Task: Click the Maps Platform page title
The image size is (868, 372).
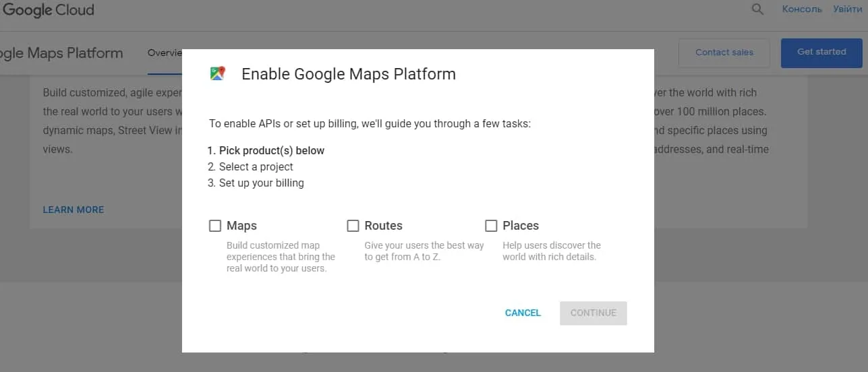Action: [61, 53]
